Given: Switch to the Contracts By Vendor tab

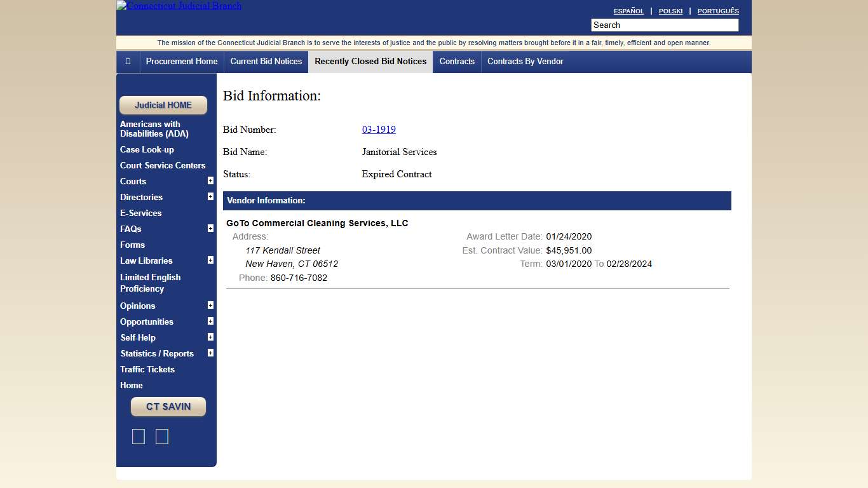Looking at the screenshot, I should point(525,62).
